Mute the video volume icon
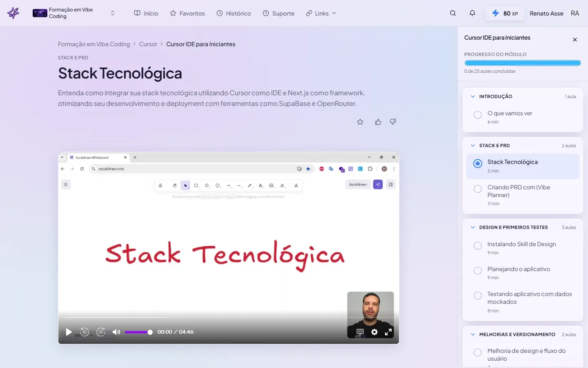The height and width of the screenshot is (368, 588). 116,332
